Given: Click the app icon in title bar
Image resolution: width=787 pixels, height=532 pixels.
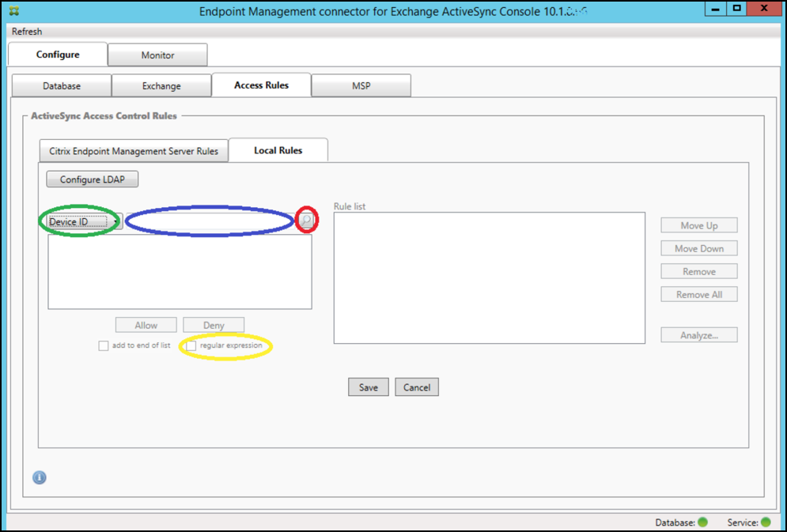Looking at the screenshot, I should click(14, 10).
